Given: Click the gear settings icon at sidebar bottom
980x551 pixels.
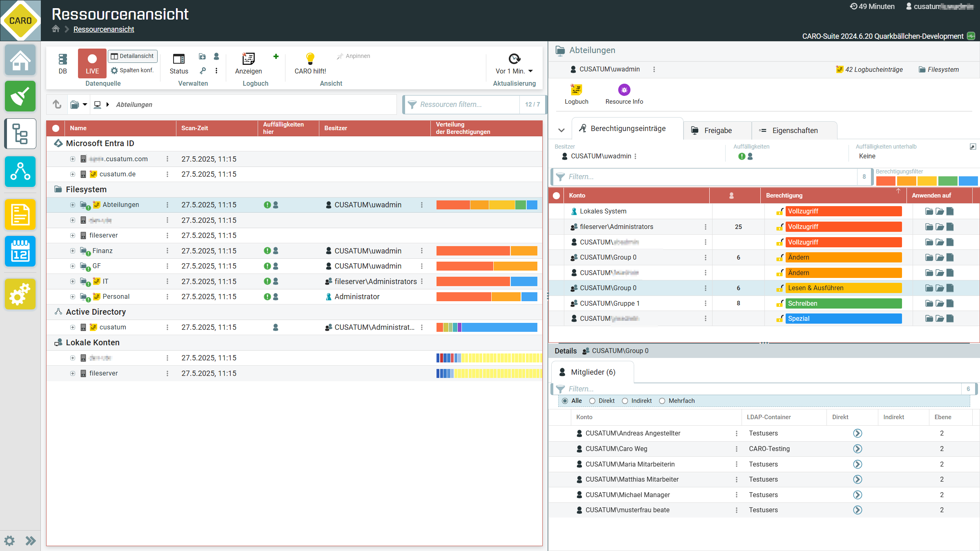Looking at the screenshot, I should coord(9,541).
